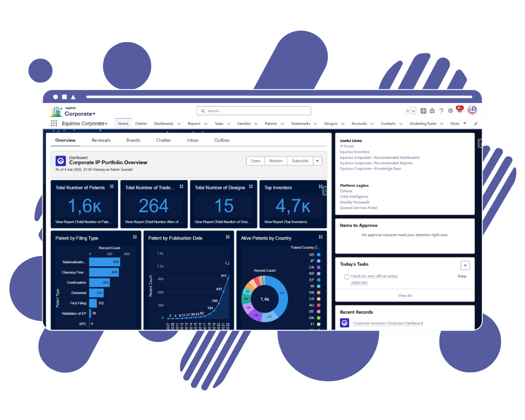Image resolution: width=525 pixels, height=420 pixels.
Task: Open the Families menu chevron
Action: (256, 124)
